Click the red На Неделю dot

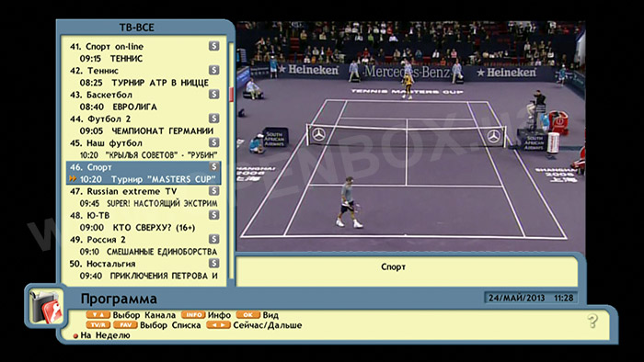[x=75, y=336]
